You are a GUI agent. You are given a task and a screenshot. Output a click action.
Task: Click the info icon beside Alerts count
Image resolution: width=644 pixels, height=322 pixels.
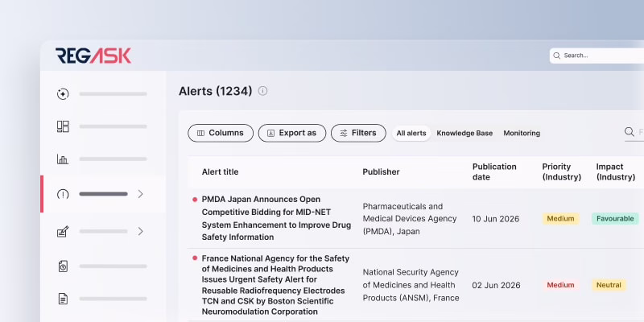[x=263, y=91]
